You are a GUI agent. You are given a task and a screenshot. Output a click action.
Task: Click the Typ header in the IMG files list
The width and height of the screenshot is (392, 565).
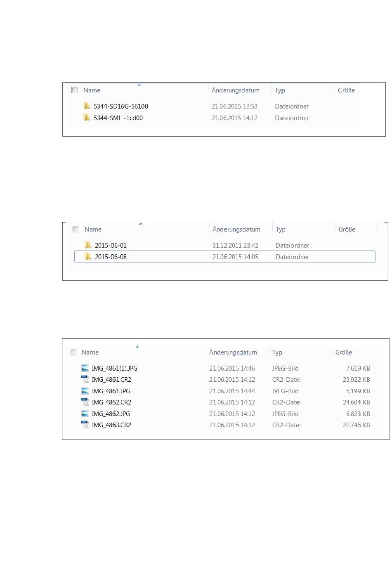(x=277, y=352)
